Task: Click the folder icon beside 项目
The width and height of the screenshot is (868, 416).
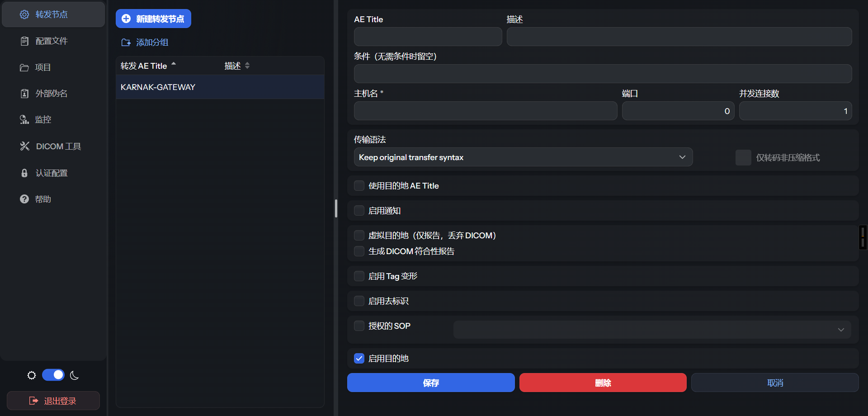Action: [24, 67]
